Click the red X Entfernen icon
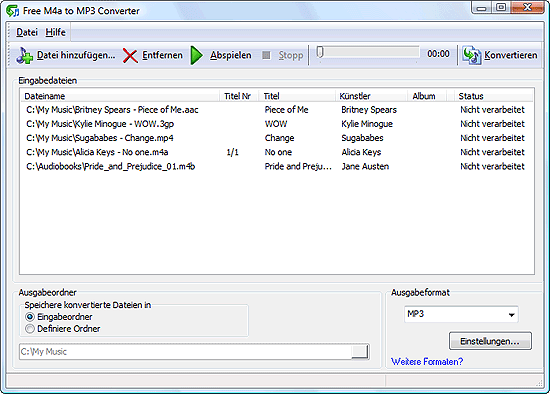Screen dimensions: 550x394 tap(130, 56)
